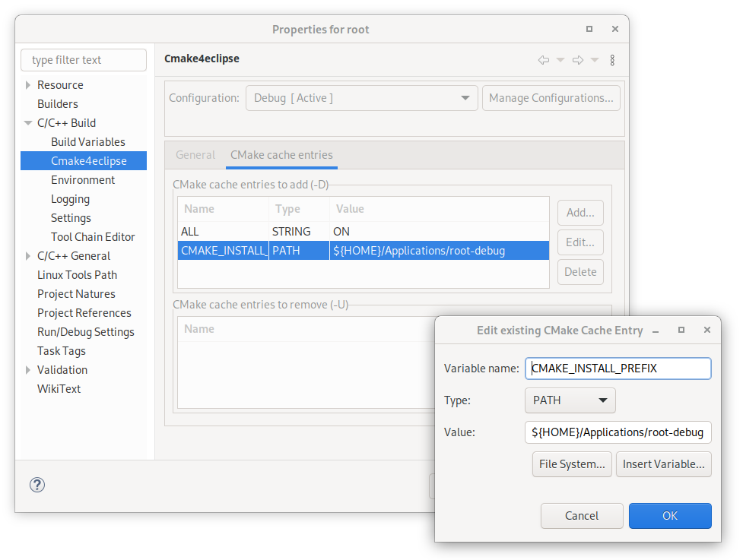Image resolution: width=743 pixels, height=560 pixels.
Task: Click the Manage Configurations... button
Action: pos(551,98)
